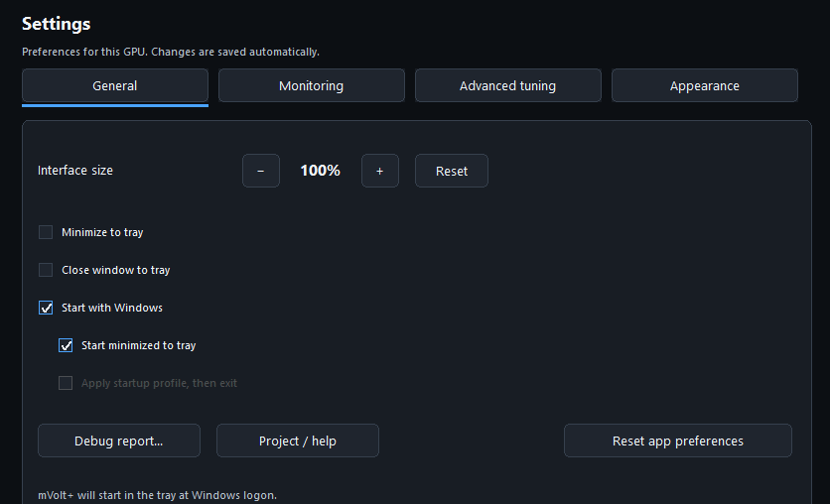Switch to the General tab
The image size is (830, 504).
pyautogui.click(x=115, y=85)
